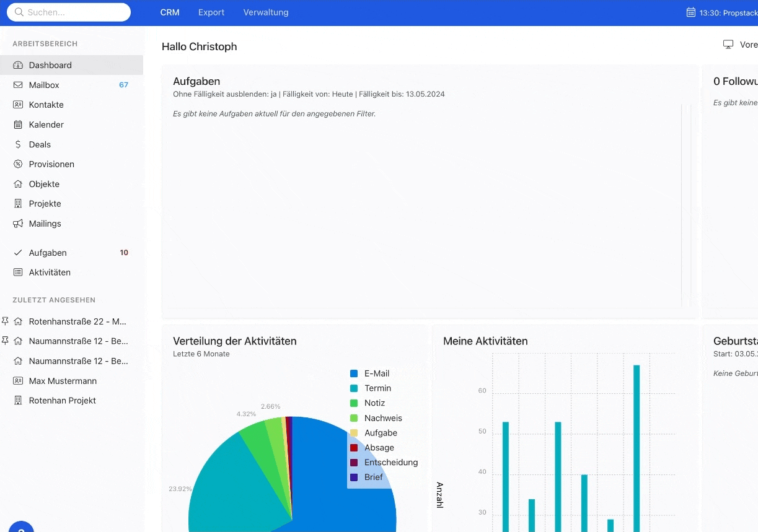Open Rotenhan Projekt from recently viewed list

[62, 401]
